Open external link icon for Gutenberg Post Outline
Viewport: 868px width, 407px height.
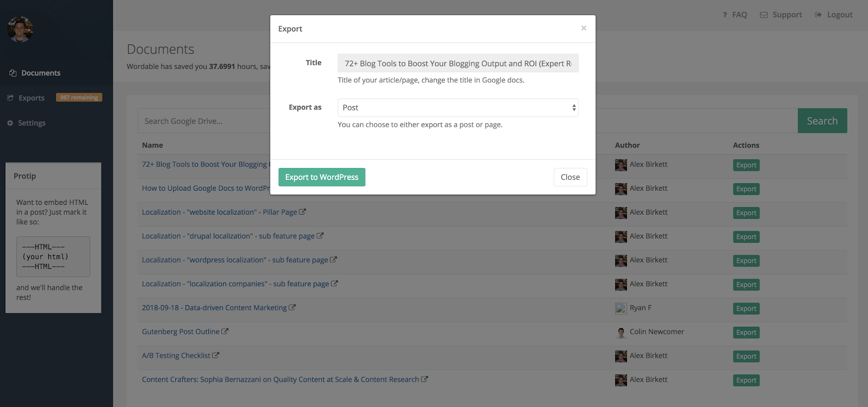pyautogui.click(x=225, y=331)
